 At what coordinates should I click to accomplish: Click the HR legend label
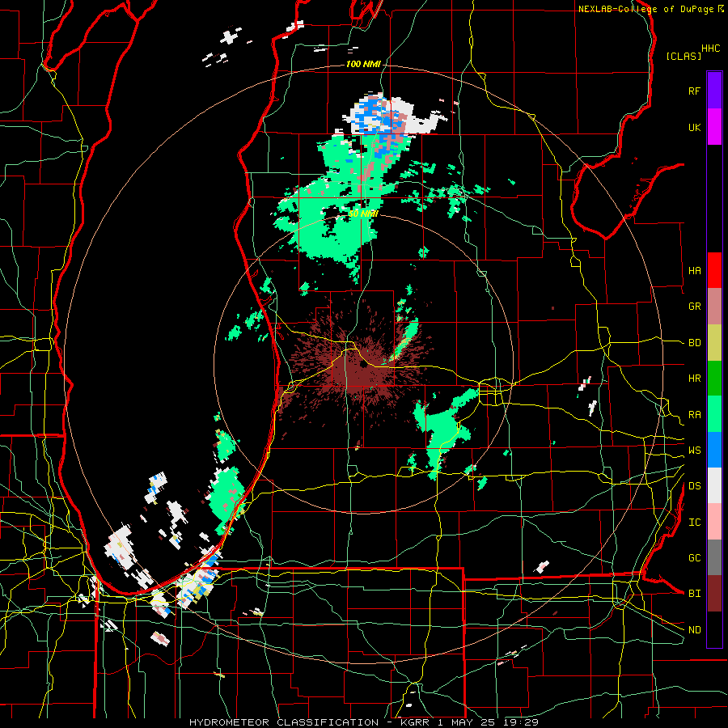pos(694,379)
